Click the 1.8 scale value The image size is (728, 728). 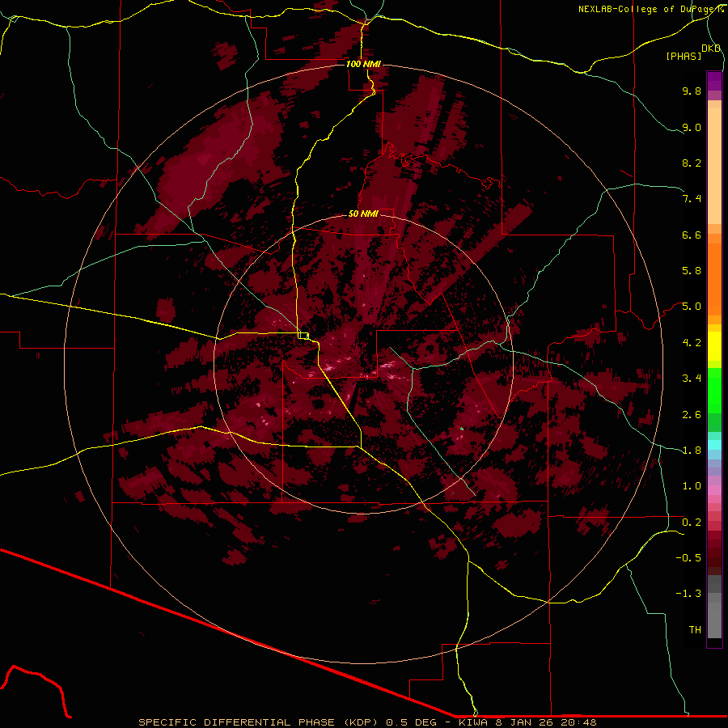[692, 451]
